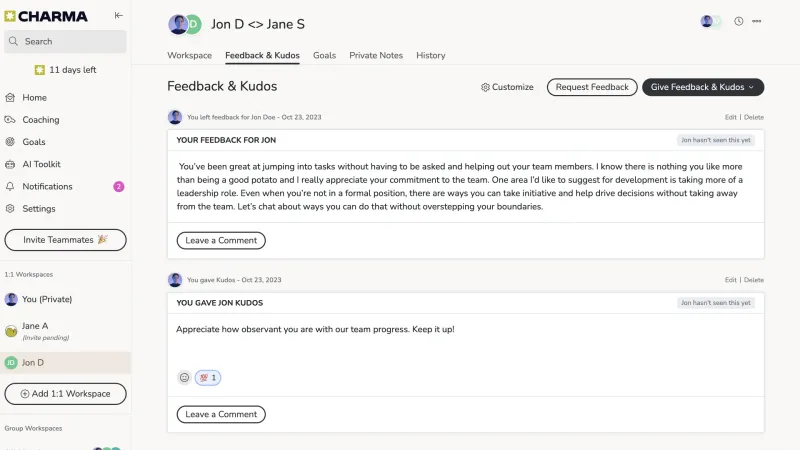
Task: Open AI Toolkit in sidebar
Action: [41, 164]
